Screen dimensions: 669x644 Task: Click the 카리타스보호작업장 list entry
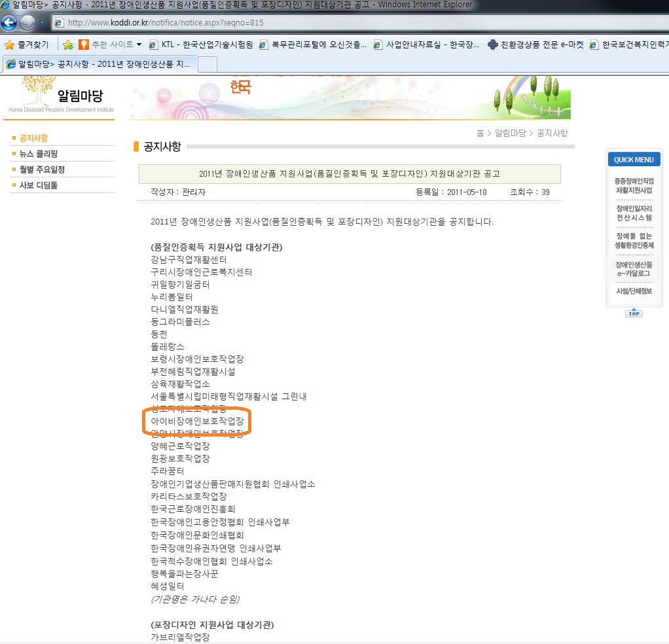pyautogui.click(x=189, y=497)
